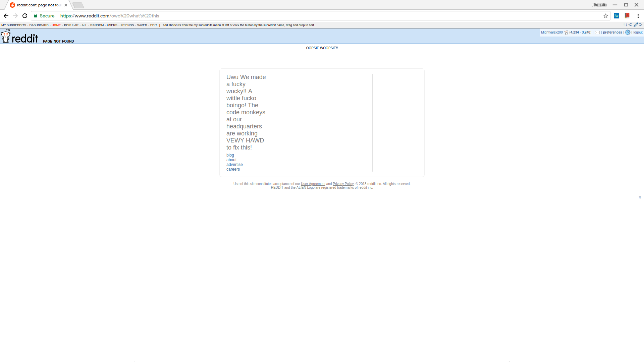Toggle the FRIENDS navigation item
Screen dimensions: 644x362
point(127,25)
